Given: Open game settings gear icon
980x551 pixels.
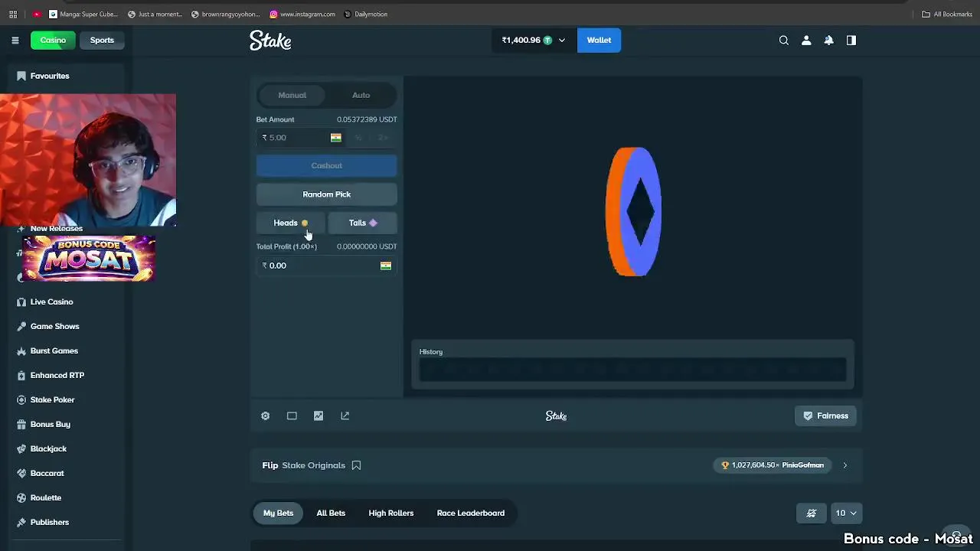Looking at the screenshot, I should click(x=265, y=416).
